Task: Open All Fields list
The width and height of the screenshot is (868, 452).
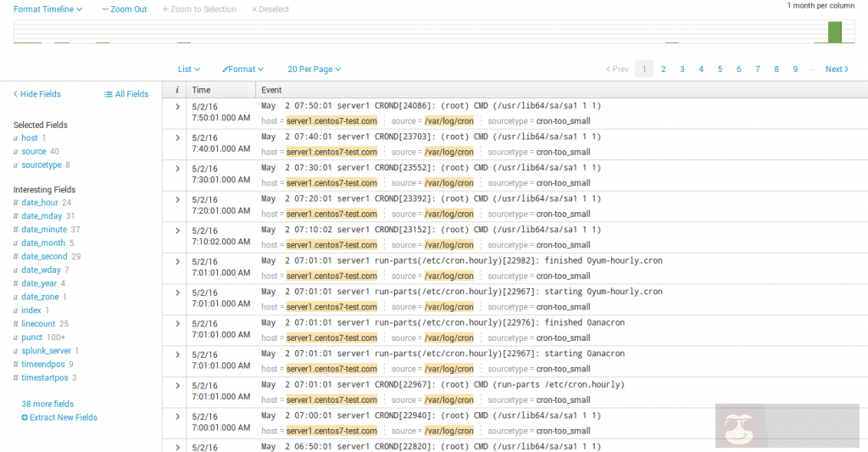Action: tap(126, 94)
